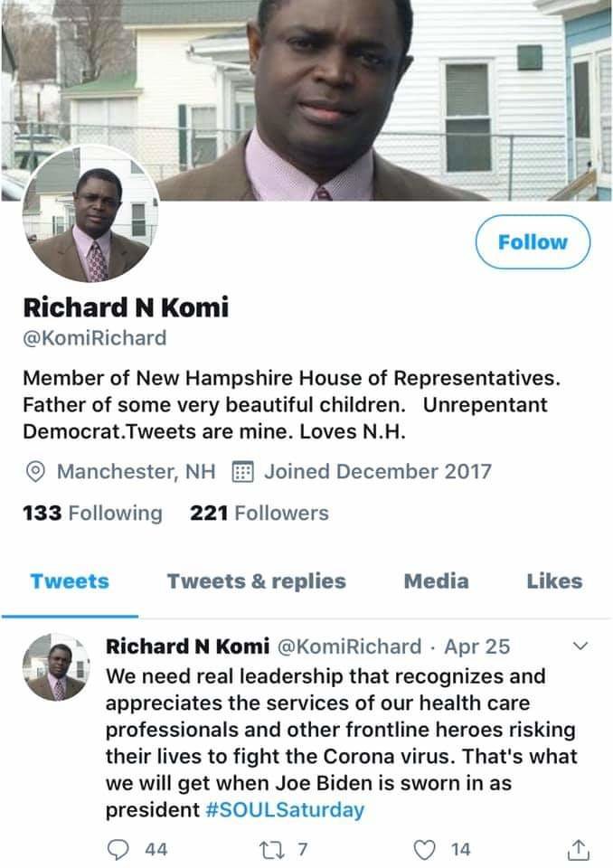The image size is (613, 868).
Task: Follow Richard N Komi
Action: [x=533, y=242]
